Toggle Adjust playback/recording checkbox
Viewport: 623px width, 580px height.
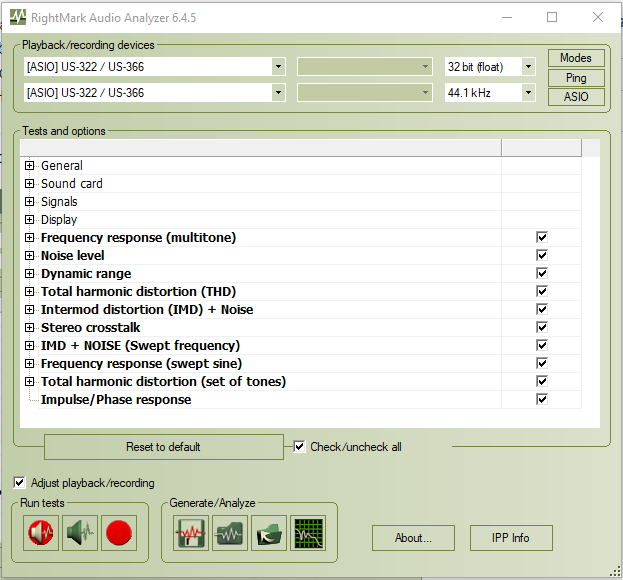pyautogui.click(x=19, y=483)
